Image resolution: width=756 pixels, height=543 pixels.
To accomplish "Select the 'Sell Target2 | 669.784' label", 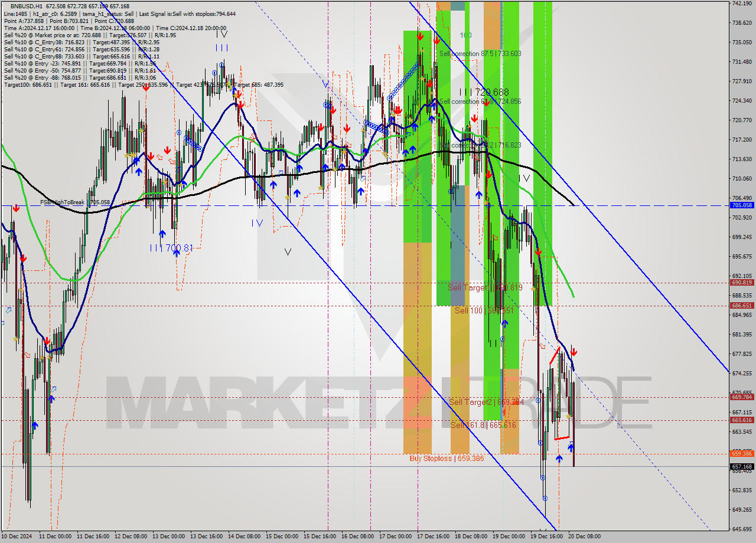I will pos(486,402).
